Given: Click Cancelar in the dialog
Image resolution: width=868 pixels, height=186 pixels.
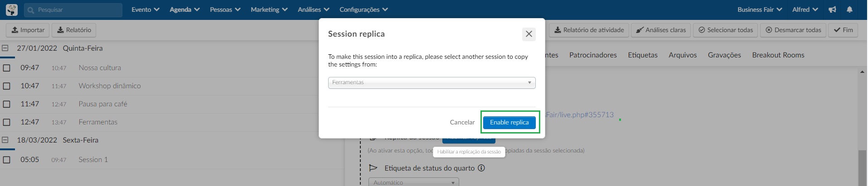Looking at the screenshot, I should pos(462,122).
